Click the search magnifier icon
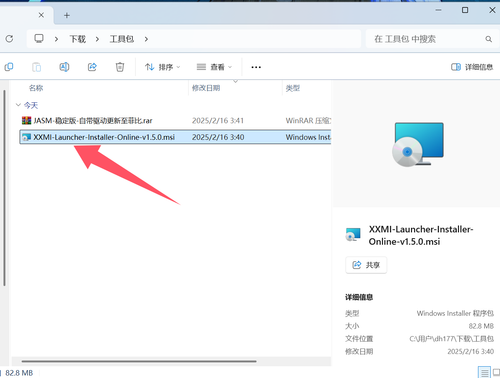 pyautogui.click(x=489, y=39)
